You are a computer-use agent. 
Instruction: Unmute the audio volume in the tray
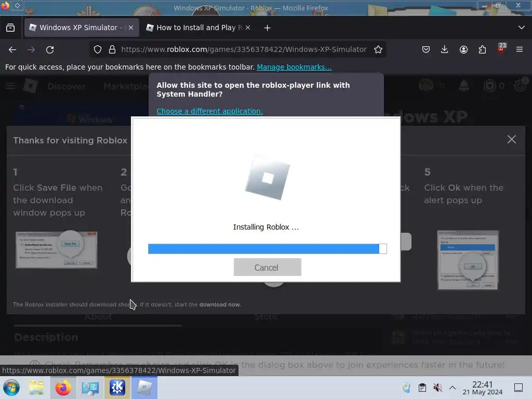[x=437, y=388]
